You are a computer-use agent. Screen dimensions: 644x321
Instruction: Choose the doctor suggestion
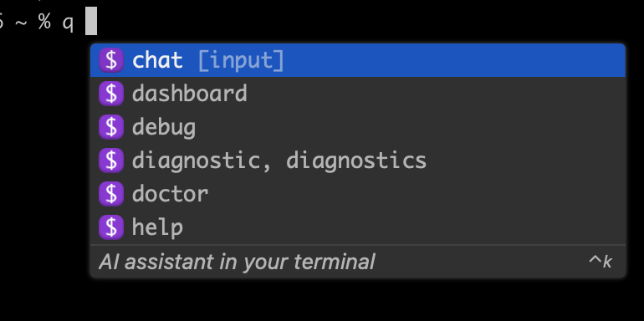click(x=358, y=194)
